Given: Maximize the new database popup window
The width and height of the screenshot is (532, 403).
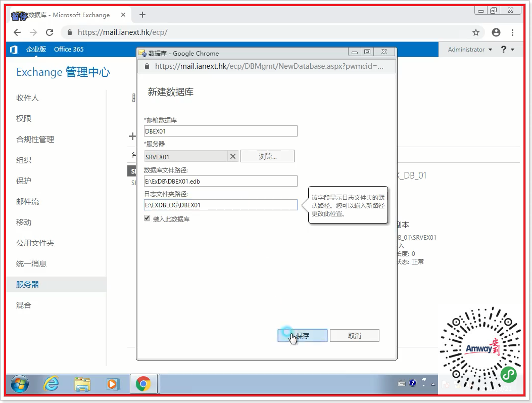Looking at the screenshot, I should tap(367, 52).
